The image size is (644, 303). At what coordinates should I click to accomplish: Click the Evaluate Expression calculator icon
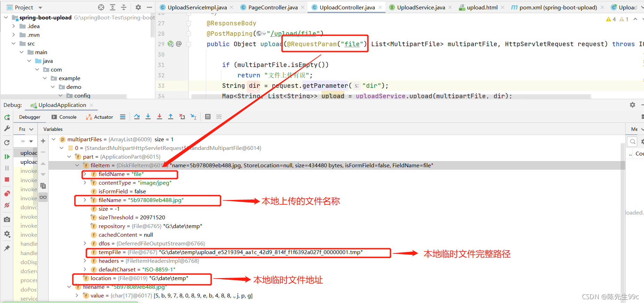208,117
